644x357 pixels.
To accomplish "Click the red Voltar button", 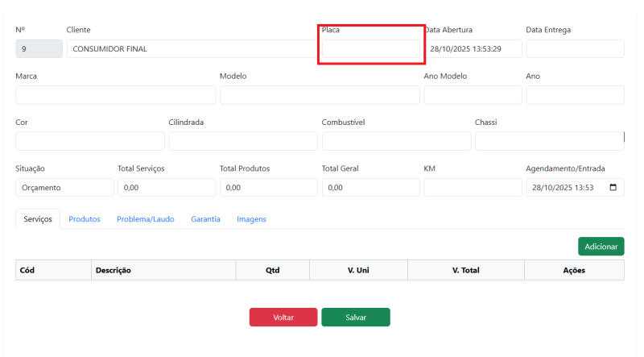I will click(x=283, y=318).
